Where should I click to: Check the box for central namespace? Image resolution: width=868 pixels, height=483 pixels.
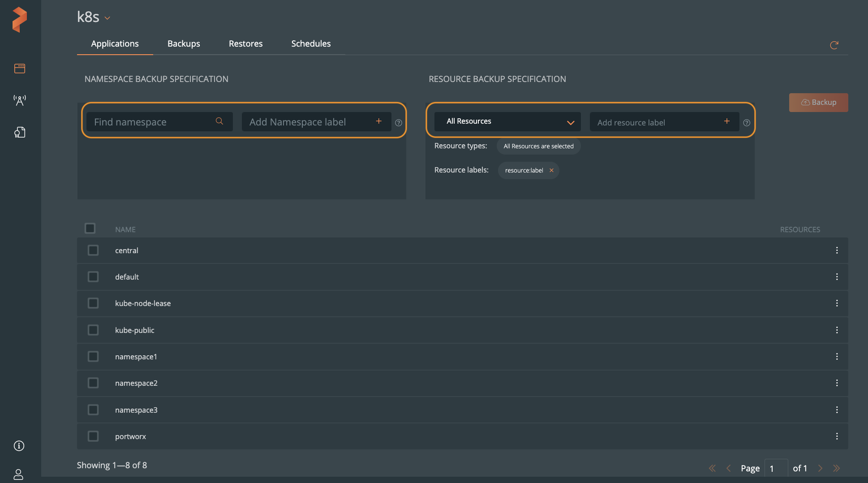(x=93, y=250)
